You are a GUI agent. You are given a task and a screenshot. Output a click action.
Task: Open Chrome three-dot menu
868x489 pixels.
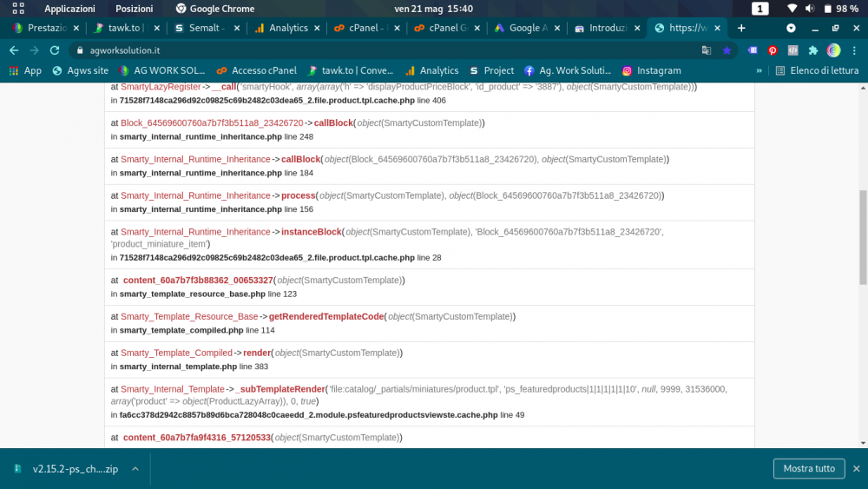854,50
